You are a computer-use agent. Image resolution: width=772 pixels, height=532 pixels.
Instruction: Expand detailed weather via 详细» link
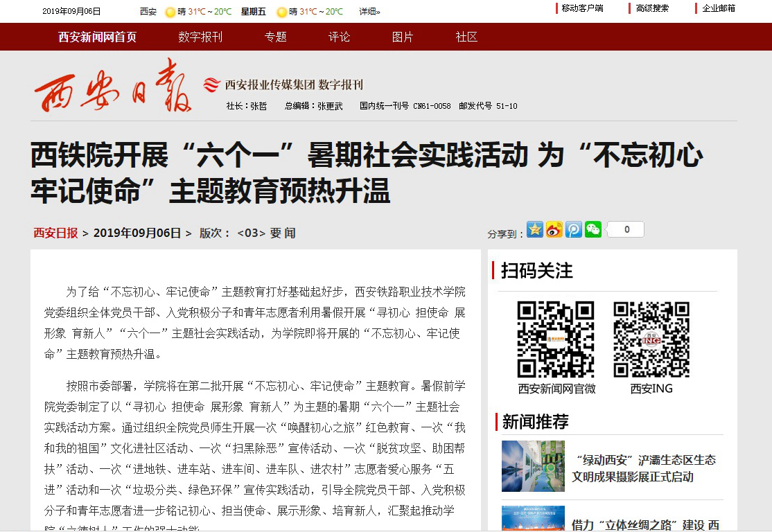tap(369, 12)
